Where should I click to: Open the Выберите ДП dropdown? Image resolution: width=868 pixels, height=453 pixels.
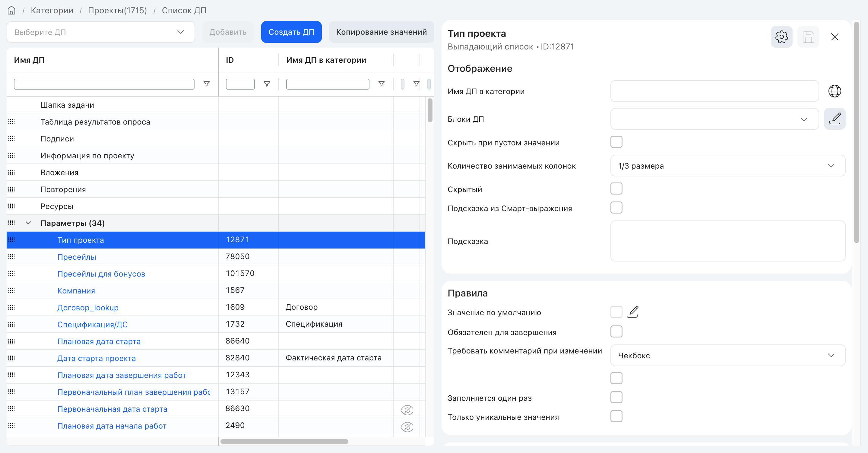pos(101,32)
